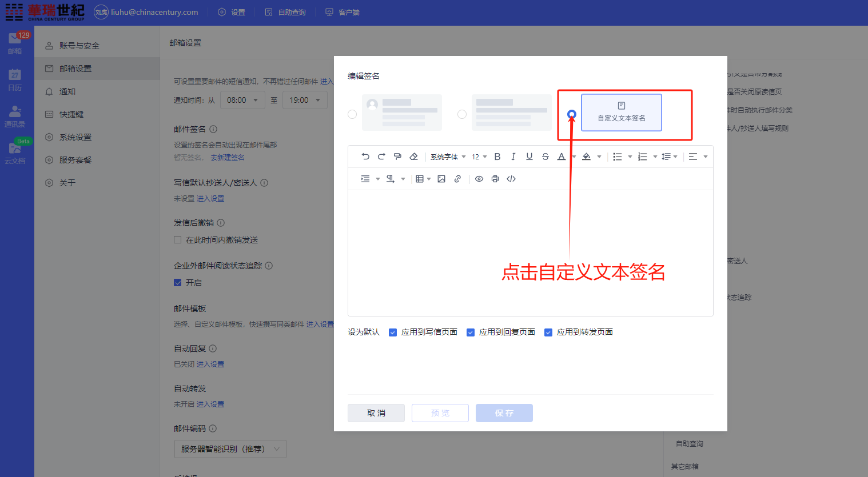Open 服务套餐 settings menu item
The image size is (868, 477).
(x=97, y=160)
